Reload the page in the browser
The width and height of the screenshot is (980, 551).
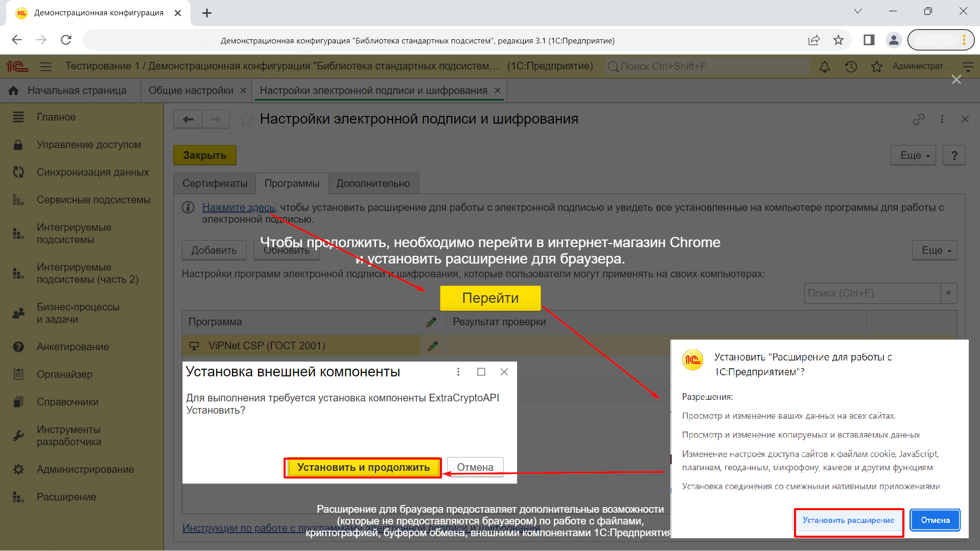pos(66,40)
